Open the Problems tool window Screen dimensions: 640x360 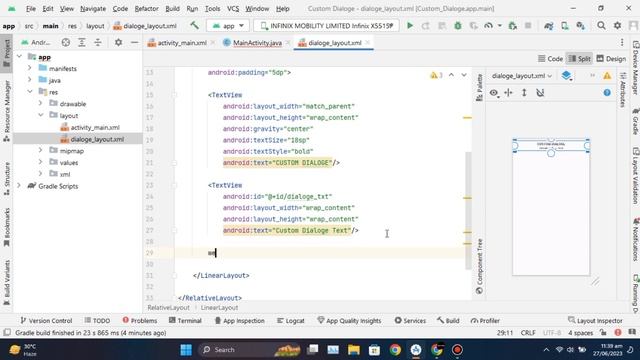click(140, 321)
